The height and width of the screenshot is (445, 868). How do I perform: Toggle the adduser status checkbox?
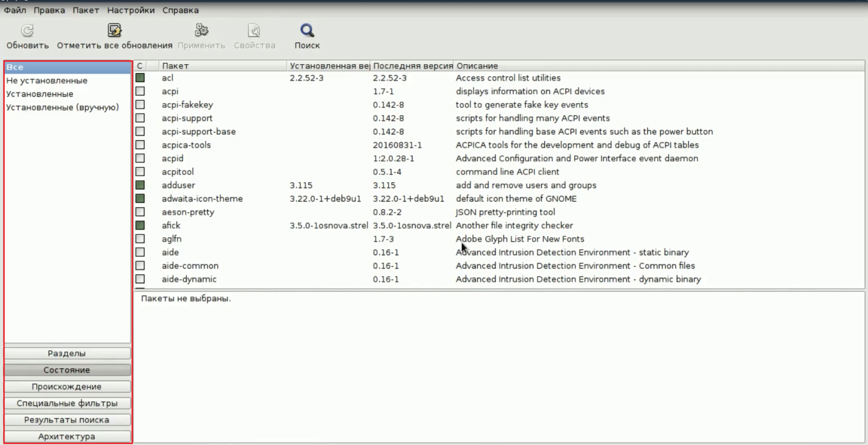click(140, 185)
